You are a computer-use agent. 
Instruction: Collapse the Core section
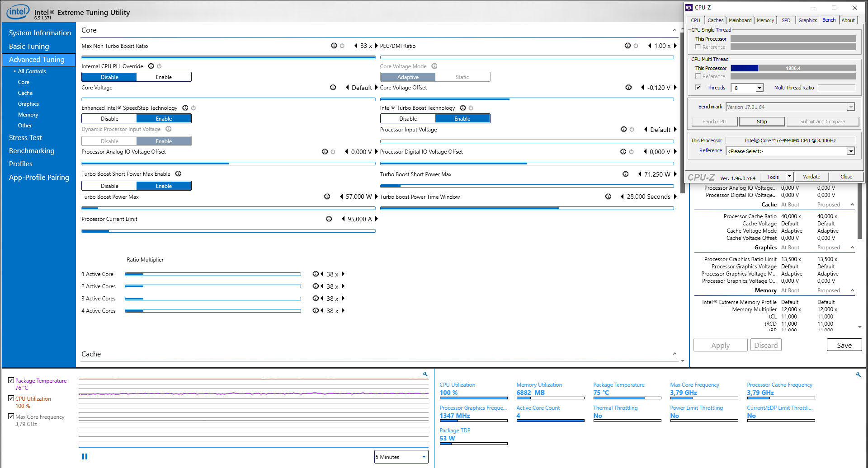[x=675, y=30]
